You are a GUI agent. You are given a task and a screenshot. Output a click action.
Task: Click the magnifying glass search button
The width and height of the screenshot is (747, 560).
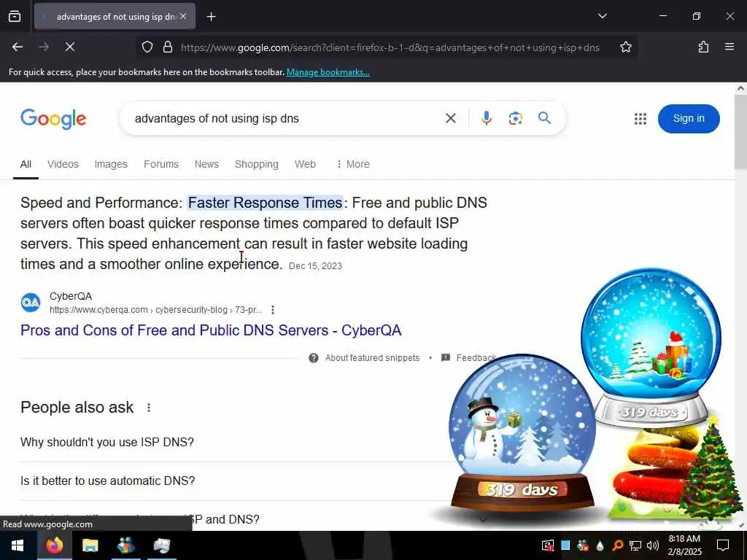[x=544, y=117]
